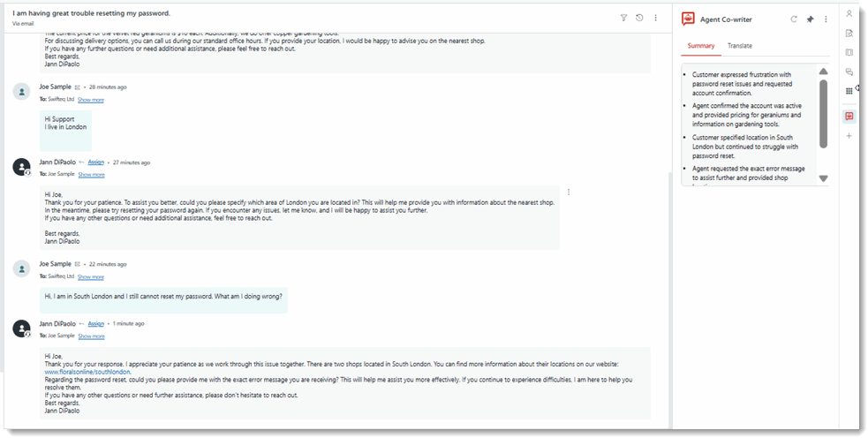Click Joe Sample avatar, 28 minutes ago
868x438 pixels.
click(x=21, y=92)
